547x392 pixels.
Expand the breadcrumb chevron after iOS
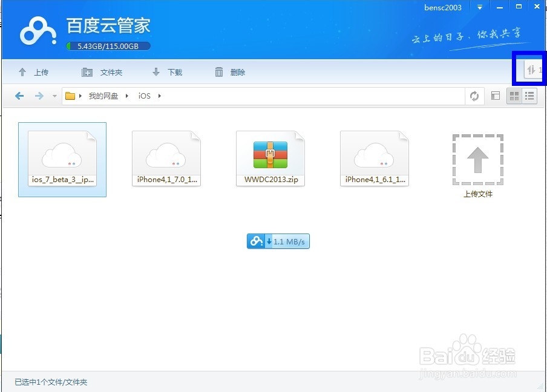[159, 96]
